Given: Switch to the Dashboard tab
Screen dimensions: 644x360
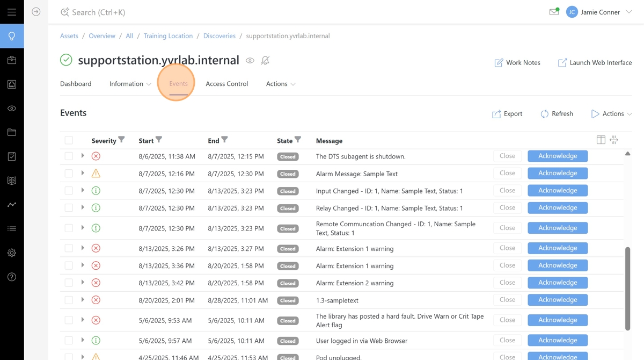Looking at the screenshot, I should [76, 84].
